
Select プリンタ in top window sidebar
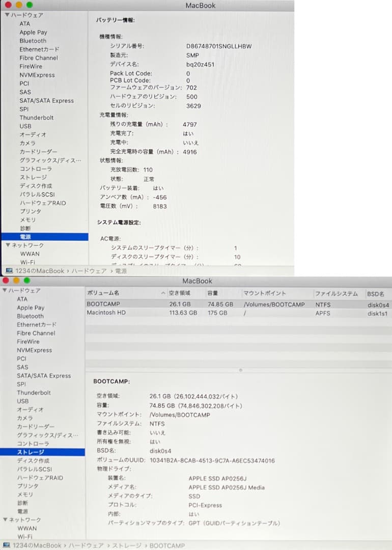[x=30, y=211]
